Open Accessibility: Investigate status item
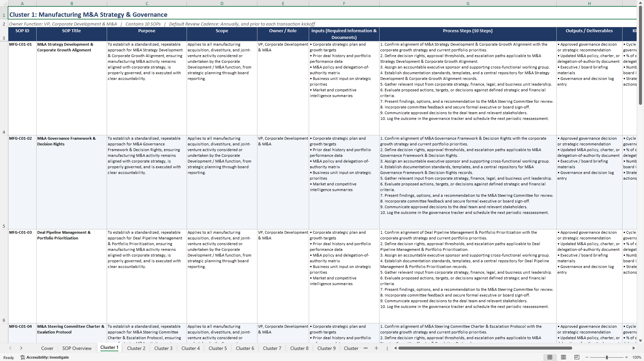The width and height of the screenshot is (644, 361). click(x=45, y=357)
